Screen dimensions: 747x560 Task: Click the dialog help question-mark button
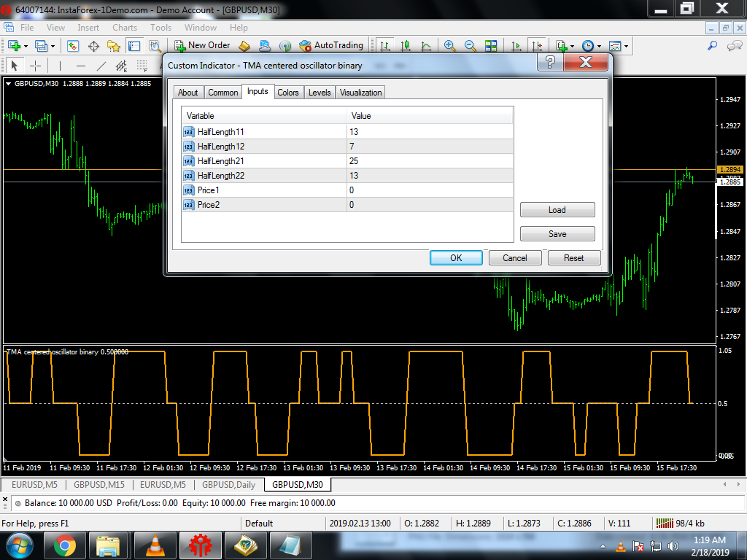point(550,62)
